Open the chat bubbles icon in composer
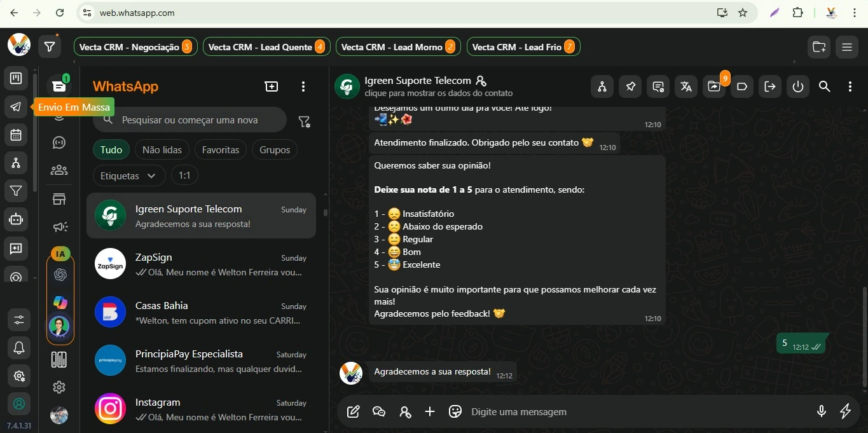The image size is (868, 433). [379, 412]
